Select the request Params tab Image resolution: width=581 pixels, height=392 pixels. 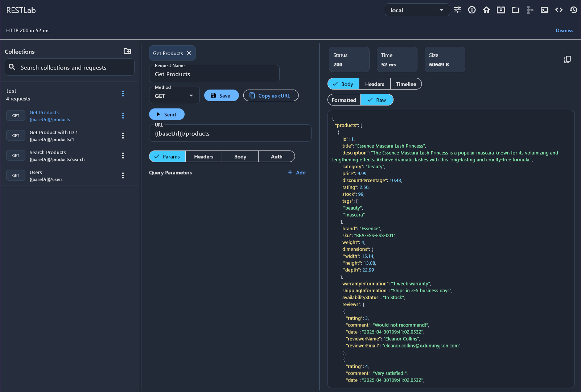[167, 157]
